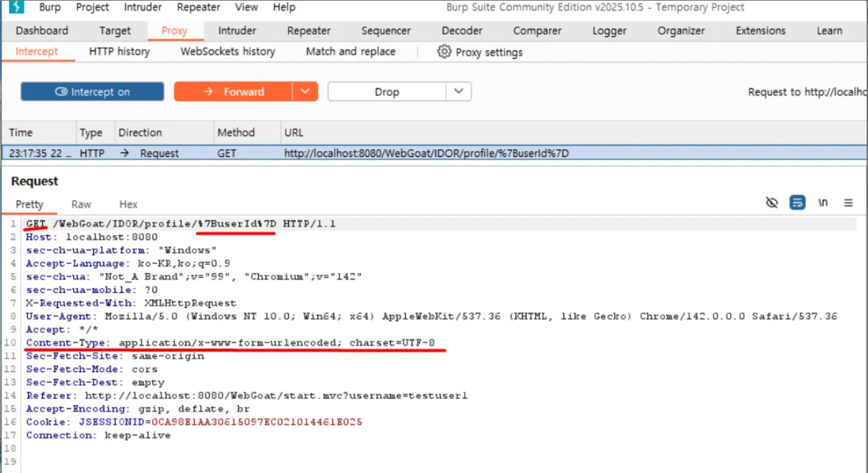Viewport: 868px width, 473px height.
Task: Select the Raw view tab
Action: click(81, 204)
